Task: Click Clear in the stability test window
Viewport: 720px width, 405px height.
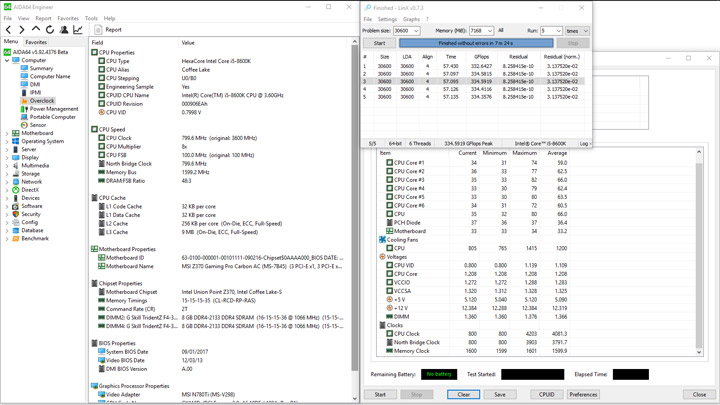Action: pyautogui.click(x=464, y=394)
